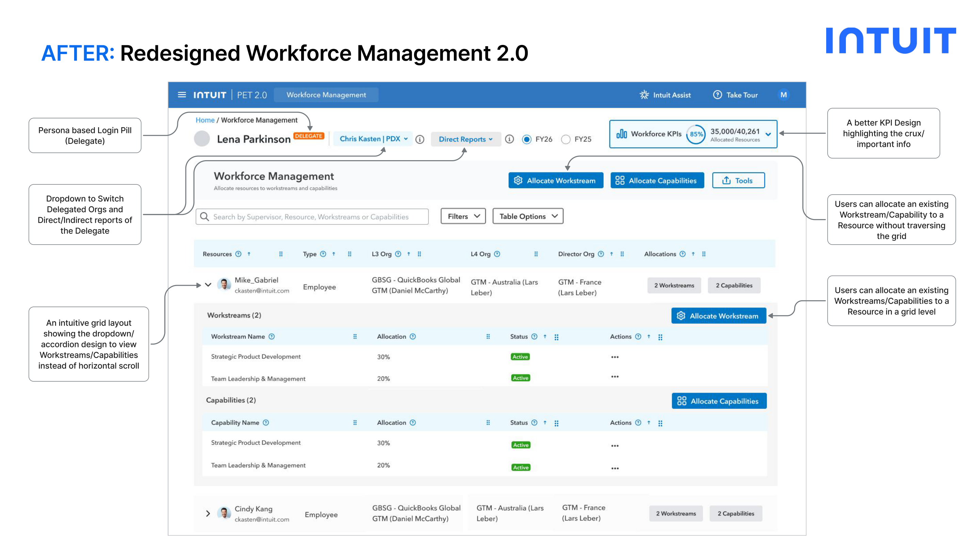Sort by Resources column arrow
The width and height of the screenshot is (980, 551).
(249, 254)
